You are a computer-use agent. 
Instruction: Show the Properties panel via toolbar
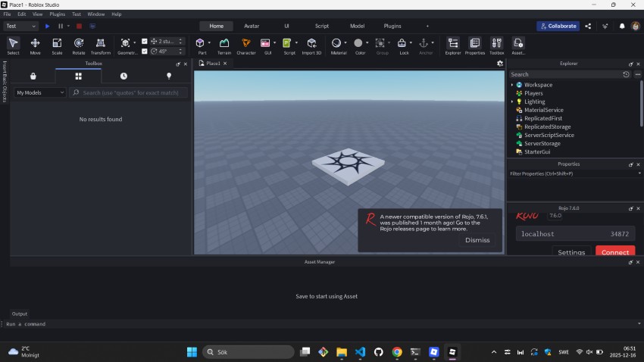click(475, 45)
